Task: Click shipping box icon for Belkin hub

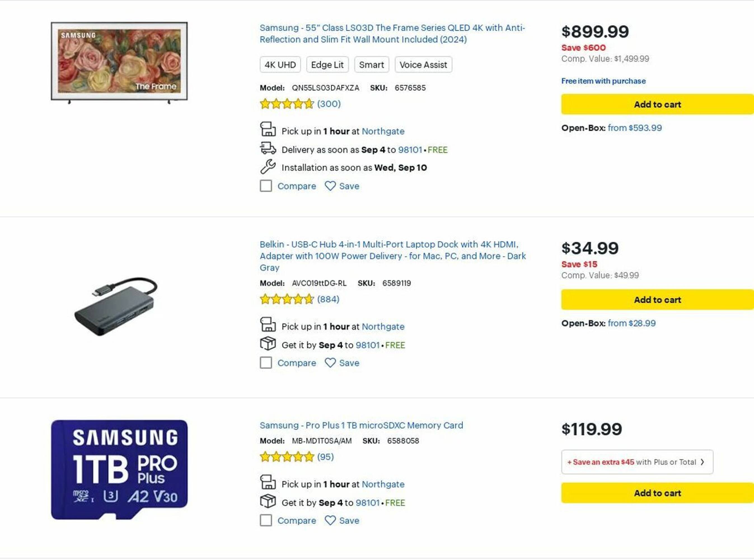Action: (268, 344)
